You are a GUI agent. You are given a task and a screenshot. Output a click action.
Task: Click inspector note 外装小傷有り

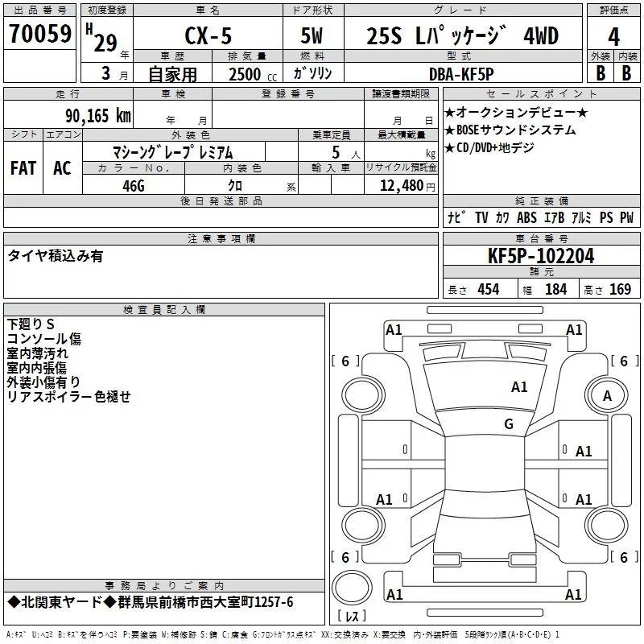coord(43,382)
